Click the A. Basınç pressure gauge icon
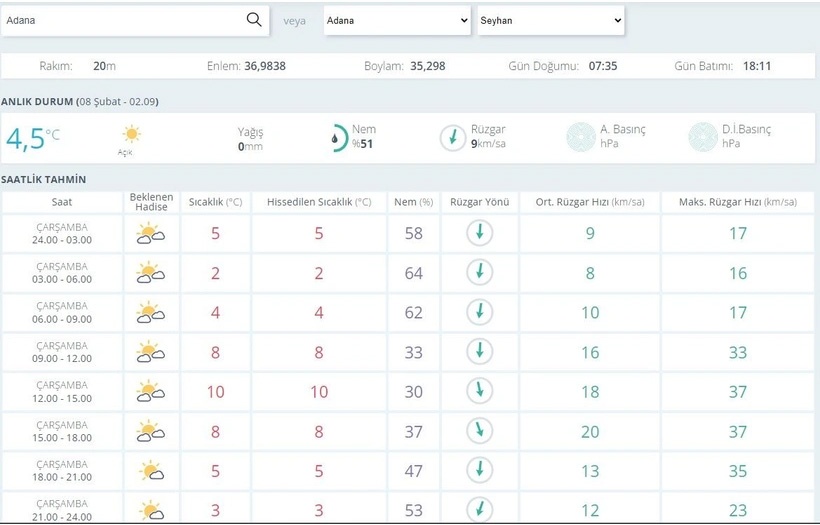Image resolution: width=820 pixels, height=525 pixels. coord(580,138)
